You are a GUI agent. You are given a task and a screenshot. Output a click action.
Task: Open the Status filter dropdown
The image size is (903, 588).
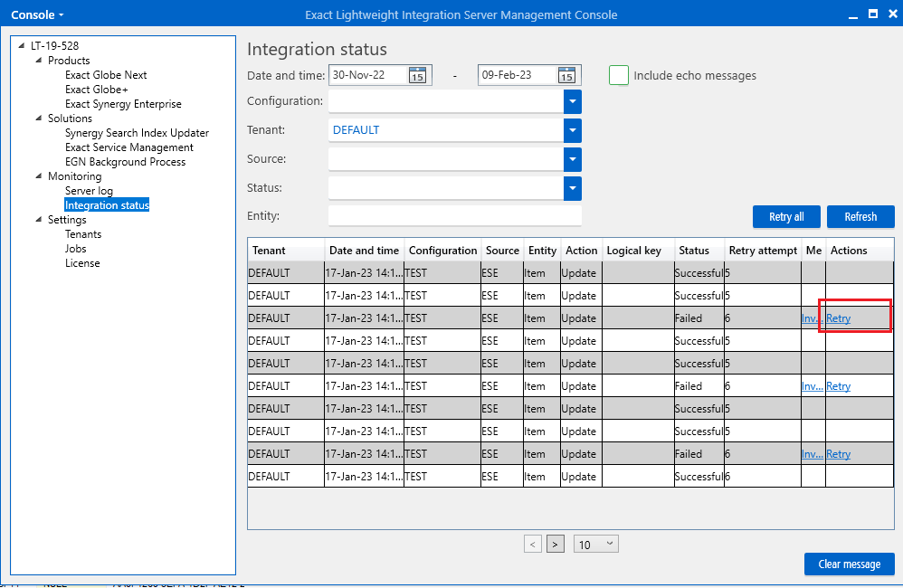tap(572, 188)
